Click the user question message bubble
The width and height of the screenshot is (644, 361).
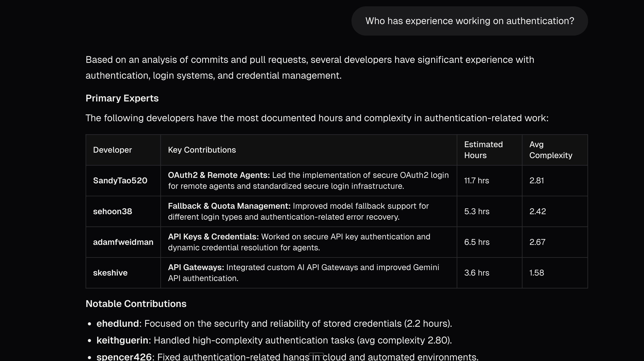coord(469,21)
